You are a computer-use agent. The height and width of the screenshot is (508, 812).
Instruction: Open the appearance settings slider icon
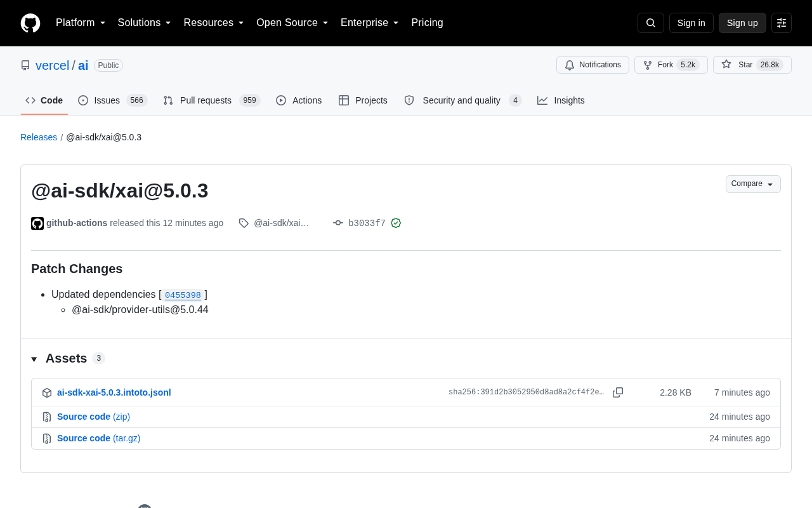click(782, 23)
